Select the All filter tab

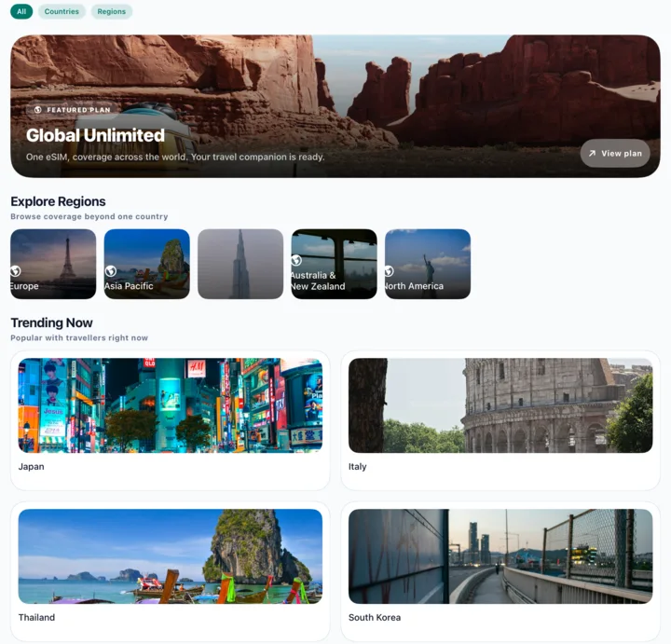click(21, 11)
